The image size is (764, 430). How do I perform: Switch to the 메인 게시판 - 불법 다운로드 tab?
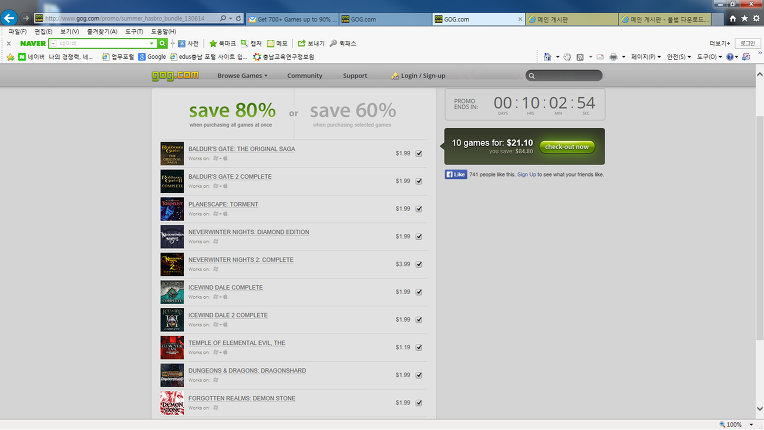(665, 19)
